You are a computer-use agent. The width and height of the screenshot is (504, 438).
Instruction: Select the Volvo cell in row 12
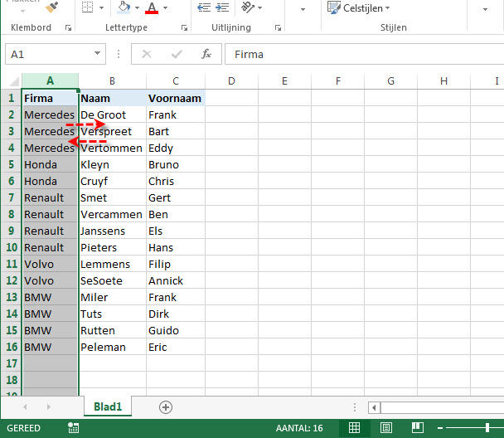(50, 280)
